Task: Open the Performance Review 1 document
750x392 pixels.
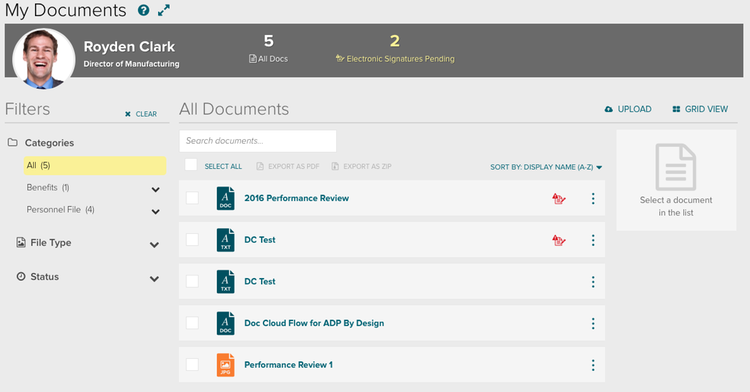Action: pyautogui.click(x=288, y=365)
